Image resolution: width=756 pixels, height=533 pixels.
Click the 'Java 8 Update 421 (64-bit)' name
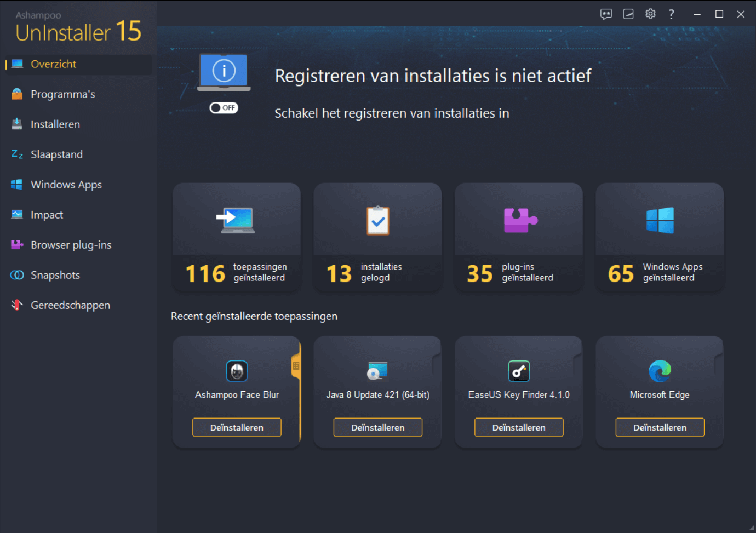(x=378, y=395)
